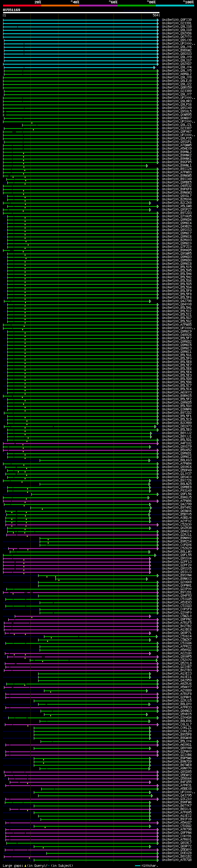Screen dimensions: 197x868
Task: Click arrowhead ending the UniRef100_B8LKG3 alignment
Action: [150, 460]
